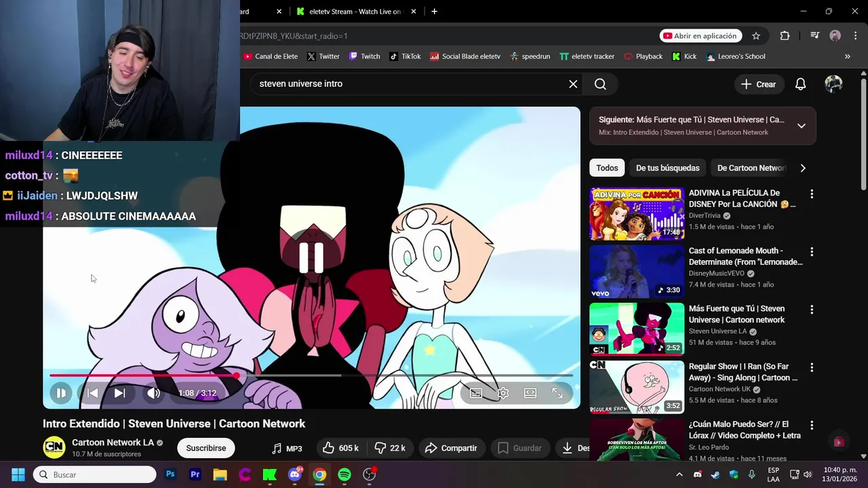The height and width of the screenshot is (488, 868).
Task: Open Premiere Pro from the taskbar
Action: [x=195, y=474]
